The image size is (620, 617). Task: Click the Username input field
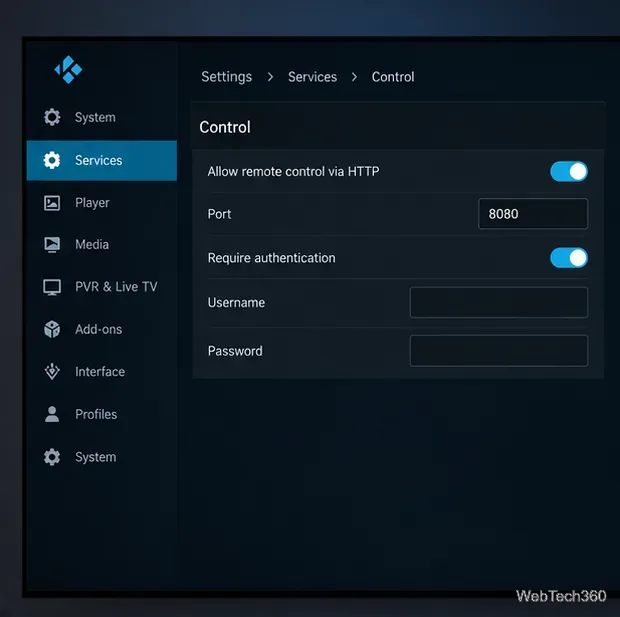[x=499, y=303]
